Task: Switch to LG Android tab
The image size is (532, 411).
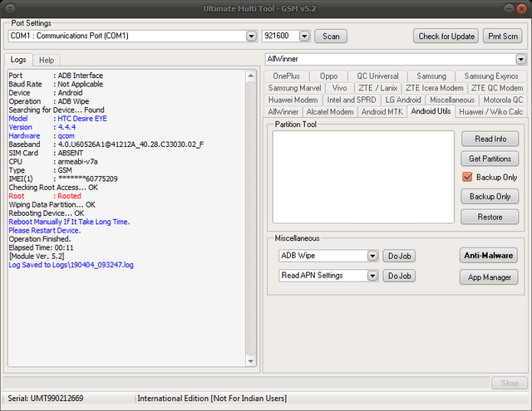Action: click(403, 100)
